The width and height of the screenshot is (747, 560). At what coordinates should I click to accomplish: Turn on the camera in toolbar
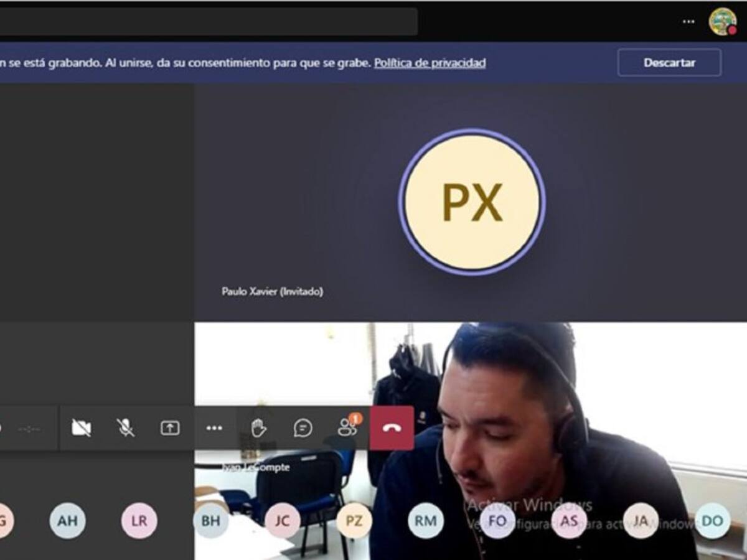pyautogui.click(x=81, y=428)
